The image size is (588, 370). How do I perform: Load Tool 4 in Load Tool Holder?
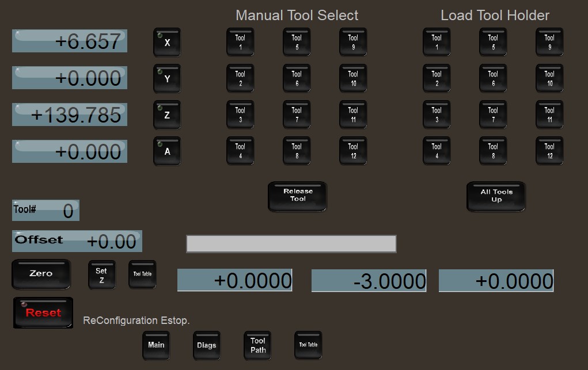pyautogui.click(x=437, y=151)
